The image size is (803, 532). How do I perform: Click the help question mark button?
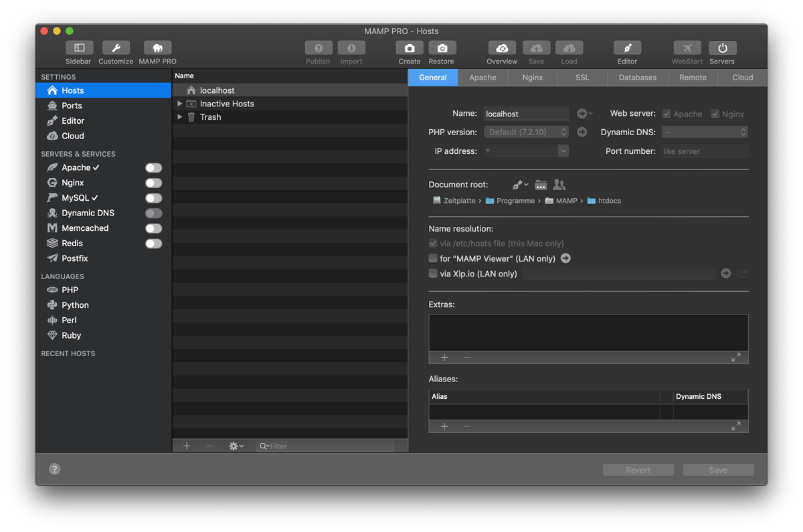[x=55, y=470]
